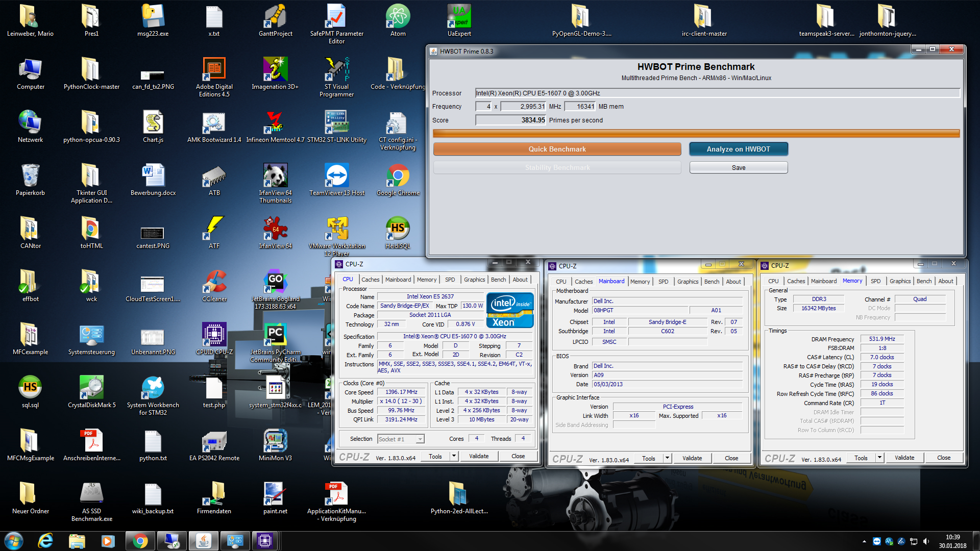This screenshot has height=551, width=980.
Task: Launch Internet Explorer from the taskbar
Action: pos(45,541)
